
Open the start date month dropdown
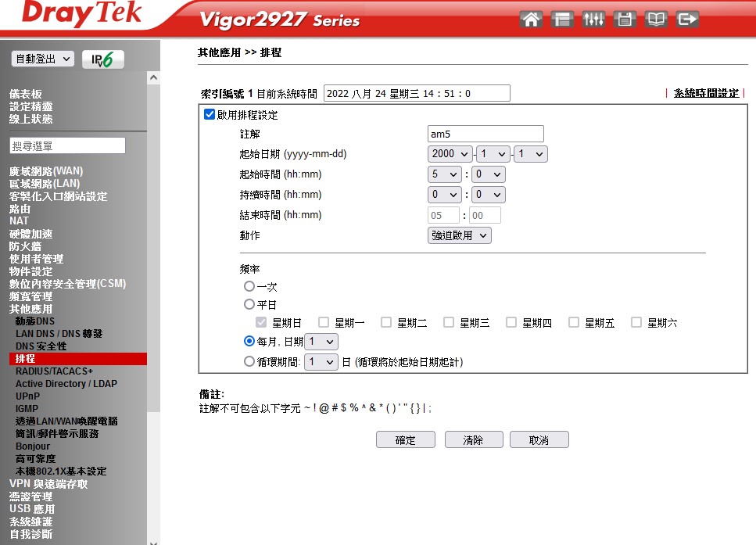(493, 154)
